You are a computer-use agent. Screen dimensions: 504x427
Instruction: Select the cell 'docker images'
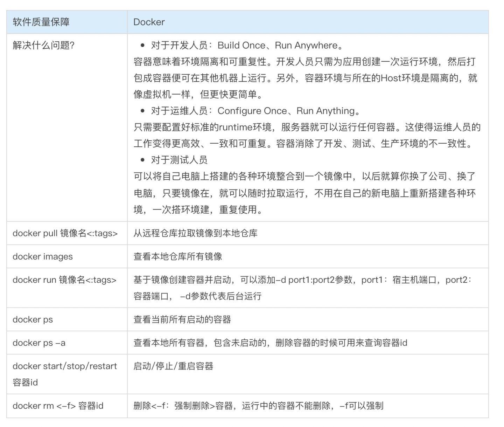pyautogui.click(x=66, y=256)
